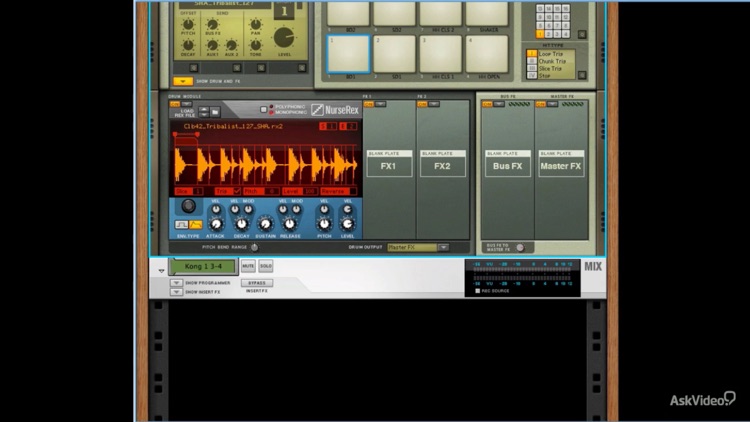Image resolution: width=750 pixels, height=422 pixels.
Task: Click the quick edit button beside Hit Type list
Action: (x=582, y=75)
